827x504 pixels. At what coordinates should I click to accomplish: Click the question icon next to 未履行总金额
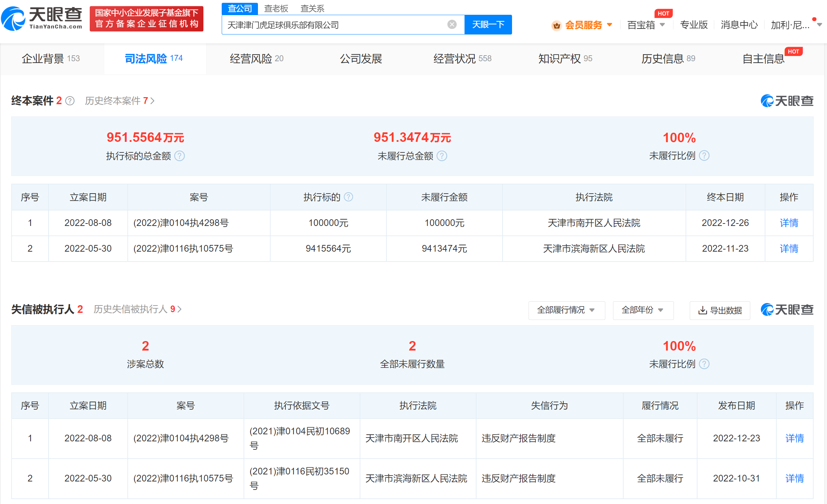[x=442, y=156]
